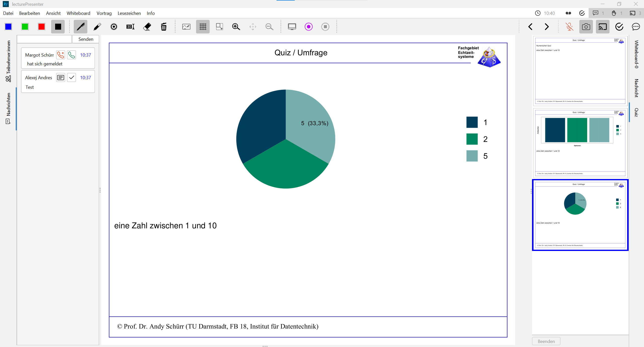The width and height of the screenshot is (644, 347).
Task: Toggle the grid overlay
Action: click(203, 27)
